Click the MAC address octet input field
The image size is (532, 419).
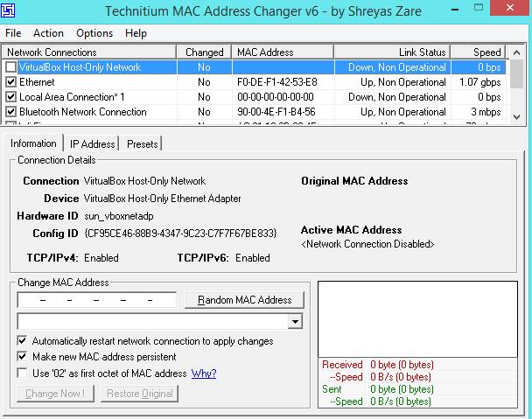(97, 300)
